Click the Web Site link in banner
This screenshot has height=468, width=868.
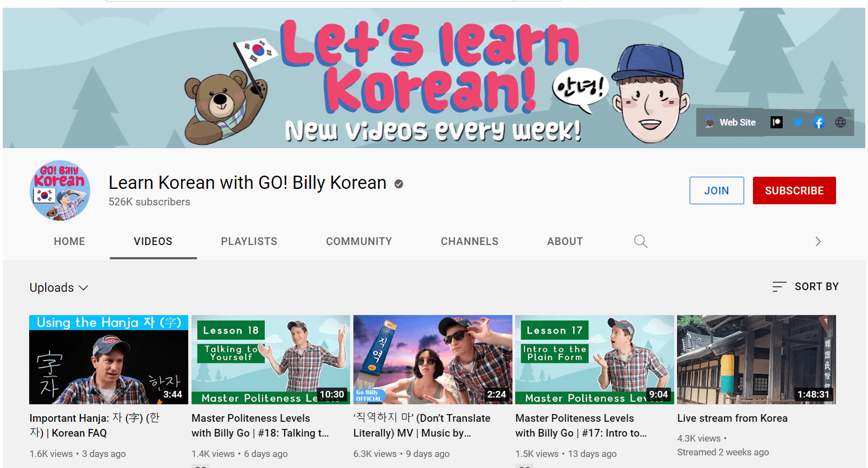(730, 122)
